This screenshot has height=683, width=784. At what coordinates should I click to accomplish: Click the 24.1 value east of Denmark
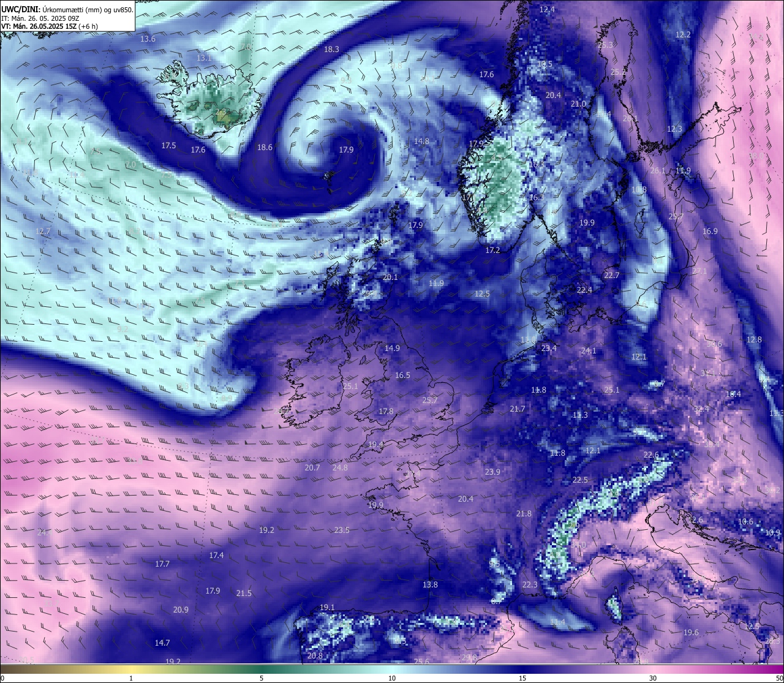pos(589,351)
